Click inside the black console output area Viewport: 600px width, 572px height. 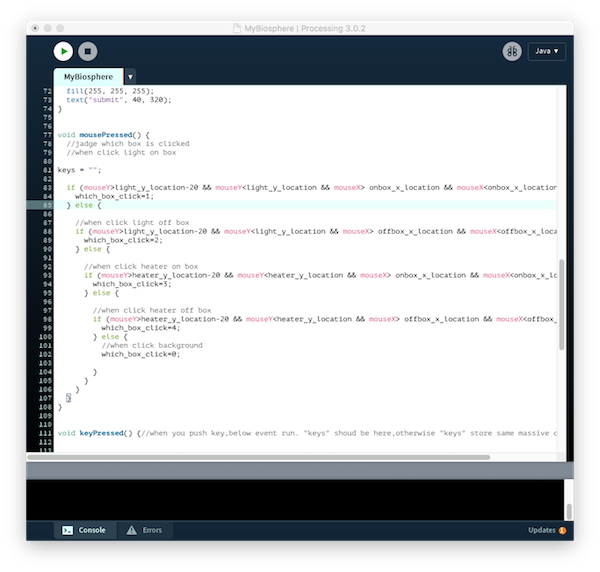click(x=295, y=499)
